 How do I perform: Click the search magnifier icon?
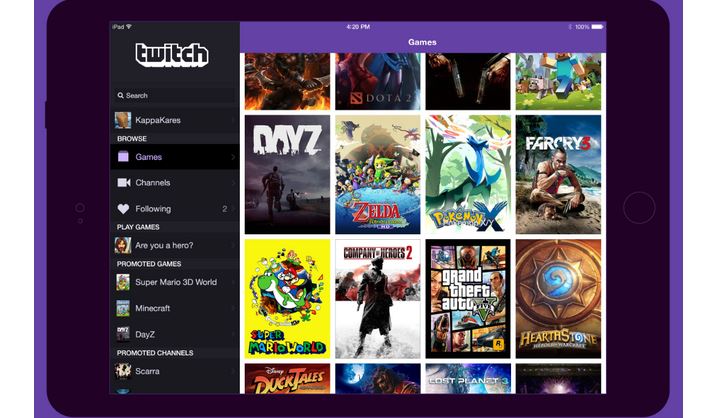(121, 95)
